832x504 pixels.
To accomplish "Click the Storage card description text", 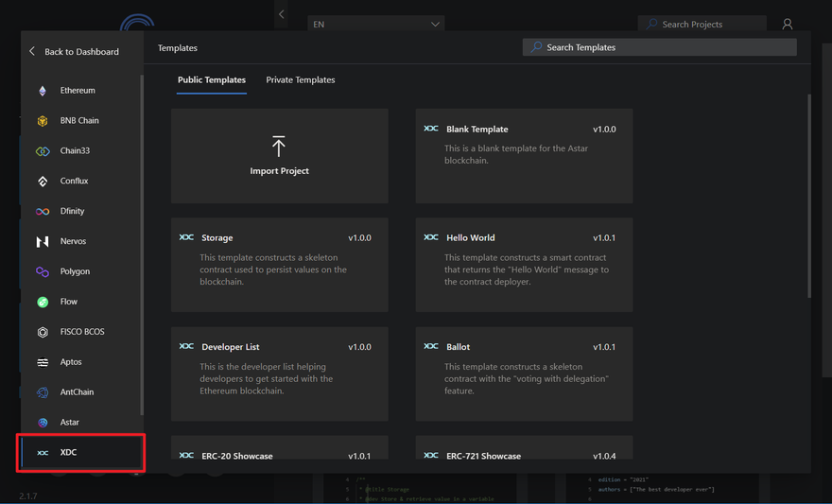I will [272, 269].
